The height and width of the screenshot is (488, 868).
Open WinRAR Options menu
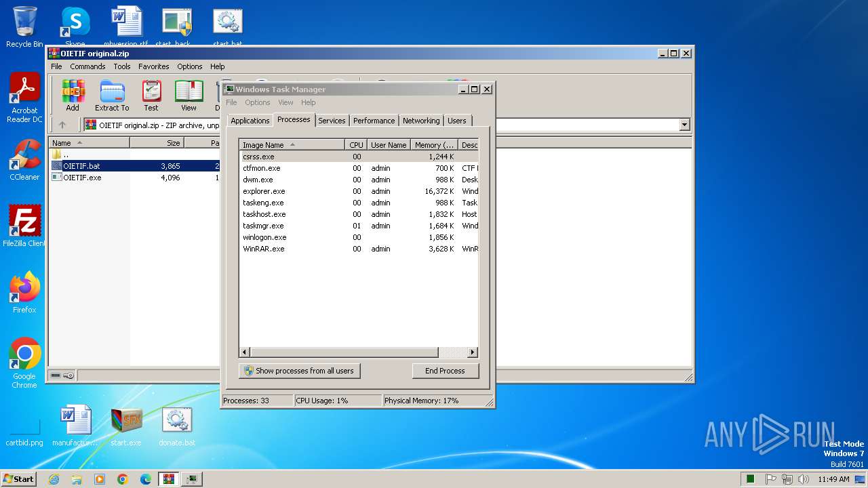pyautogui.click(x=190, y=66)
